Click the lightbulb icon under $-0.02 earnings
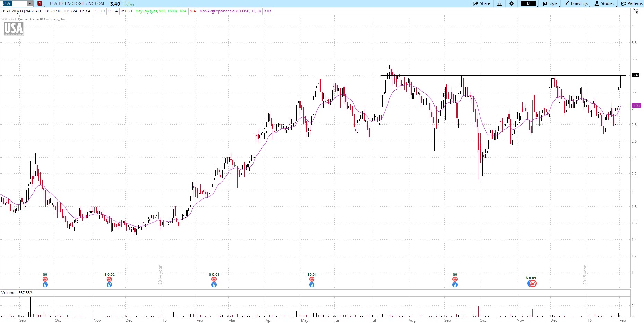 (109, 284)
